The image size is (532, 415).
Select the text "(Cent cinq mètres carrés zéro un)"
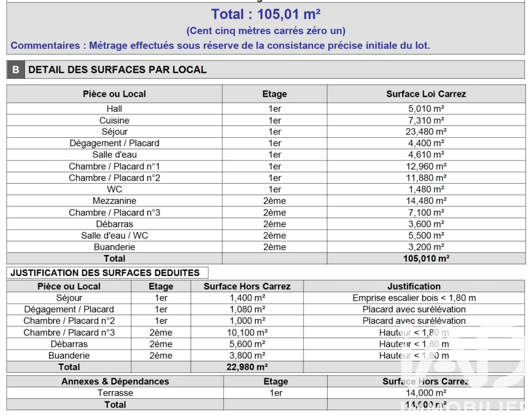coord(266,31)
